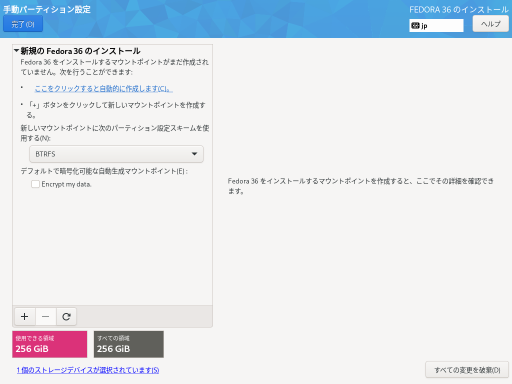Viewport: 512px width, 384px height.
Task: Collapse the 新規の Fedora 36 のインストール section
Action: 16,51
